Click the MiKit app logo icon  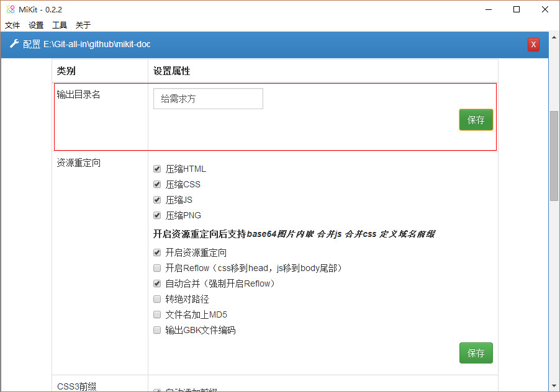coord(11,9)
